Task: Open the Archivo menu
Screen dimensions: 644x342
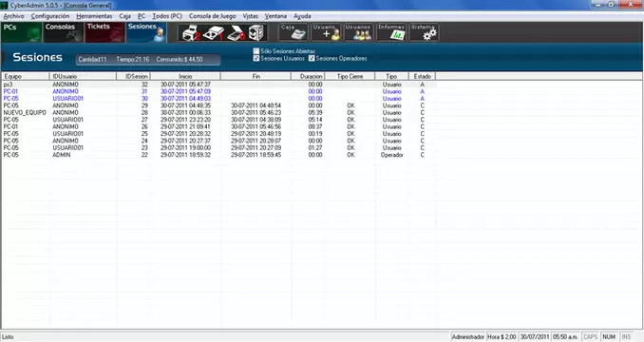Action: 13,16
